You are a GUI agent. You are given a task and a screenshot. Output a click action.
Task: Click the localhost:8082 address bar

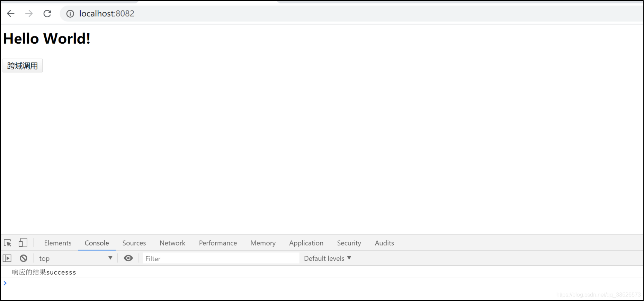click(351, 14)
